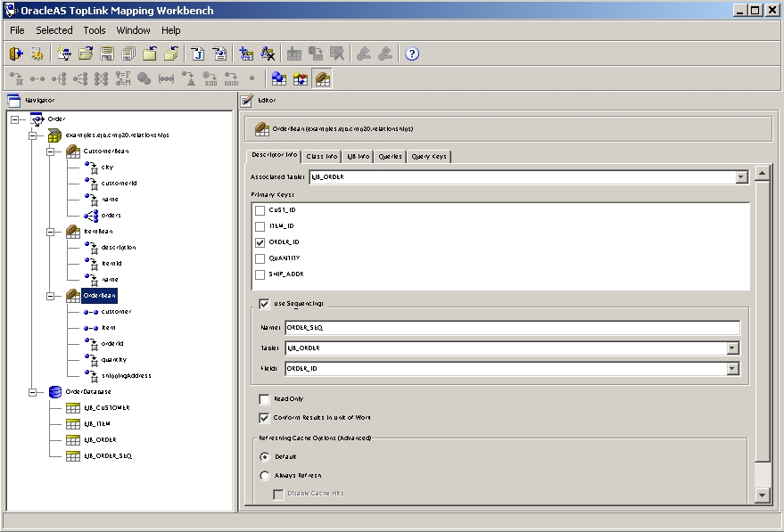Select the direct-to-field mapping icon
This screenshot has height=532, width=784.
[x=16, y=78]
